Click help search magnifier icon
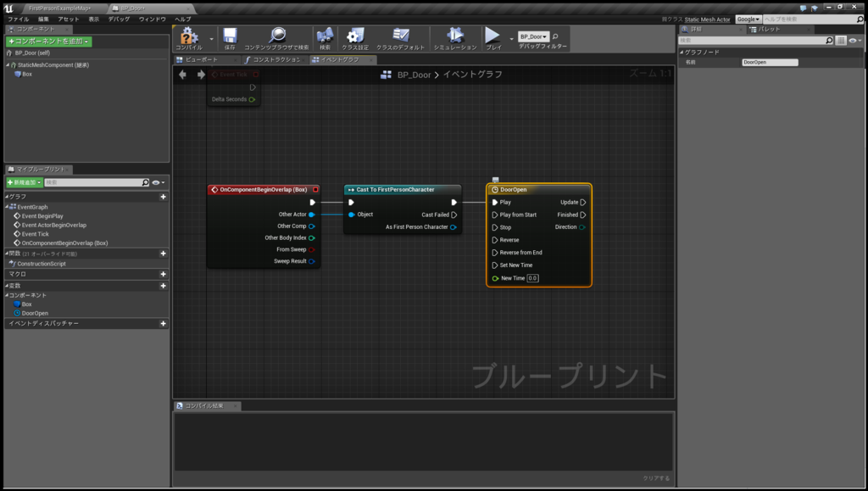The width and height of the screenshot is (868, 491). coord(860,20)
